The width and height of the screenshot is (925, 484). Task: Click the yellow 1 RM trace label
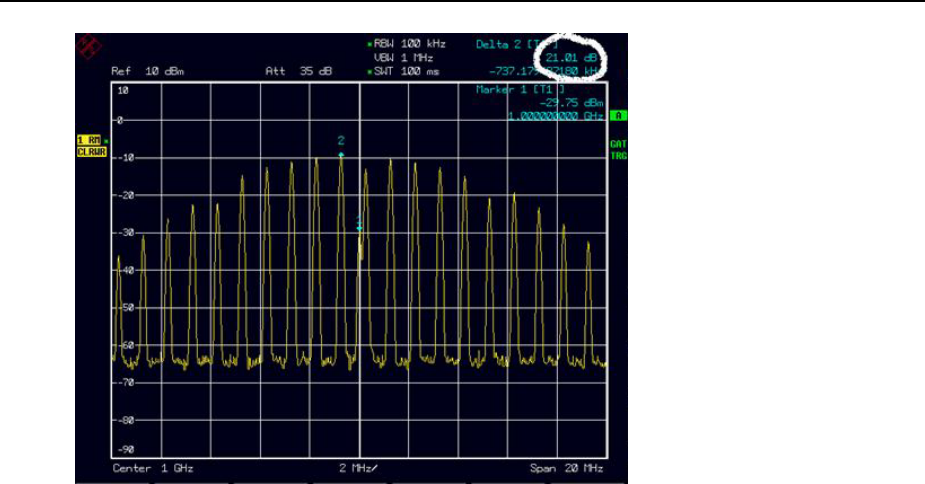(x=90, y=140)
